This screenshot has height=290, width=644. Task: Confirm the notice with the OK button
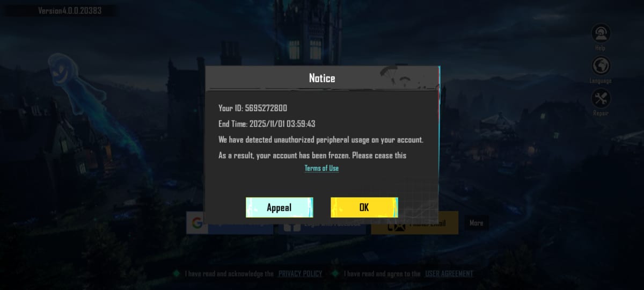(364, 207)
